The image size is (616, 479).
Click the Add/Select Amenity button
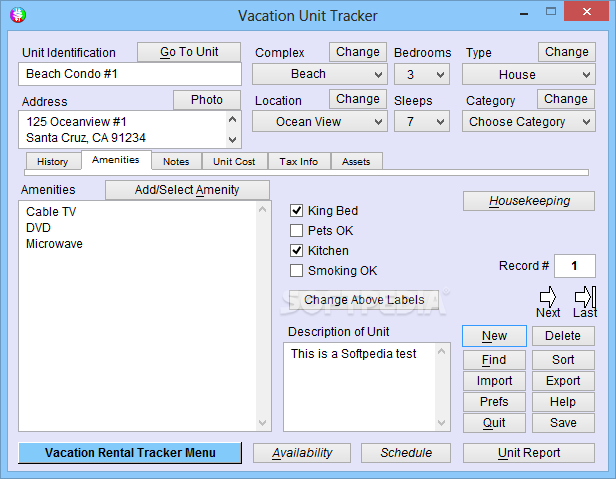(187, 190)
